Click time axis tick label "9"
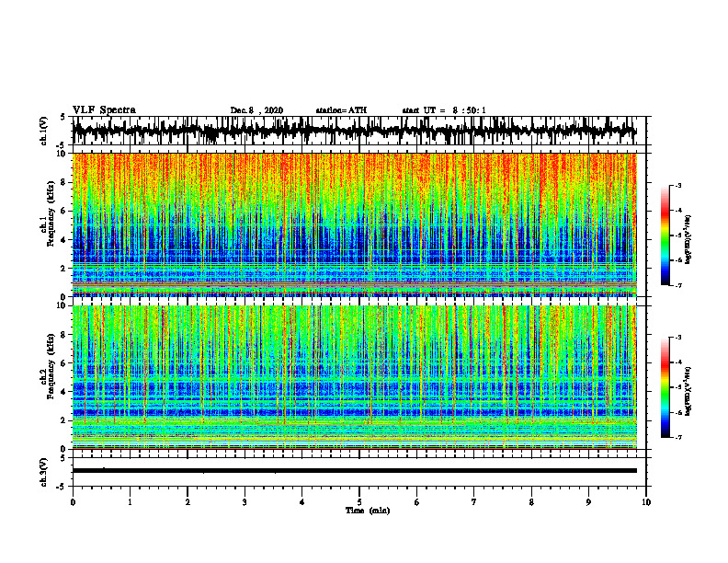Viewport: 728px width, 563px height. tap(588, 502)
